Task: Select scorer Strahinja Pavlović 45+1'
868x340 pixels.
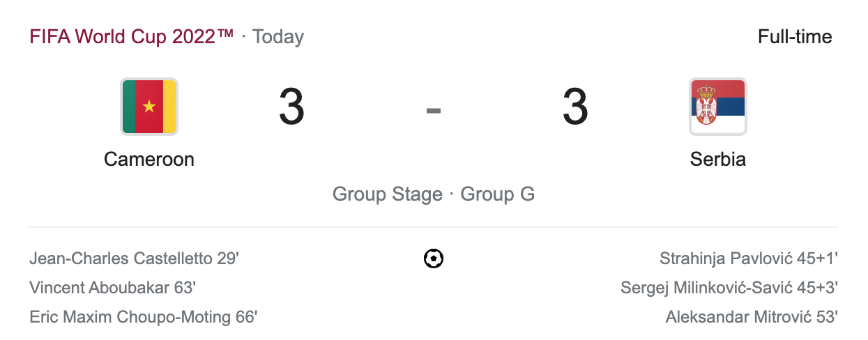Action: [749, 259]
